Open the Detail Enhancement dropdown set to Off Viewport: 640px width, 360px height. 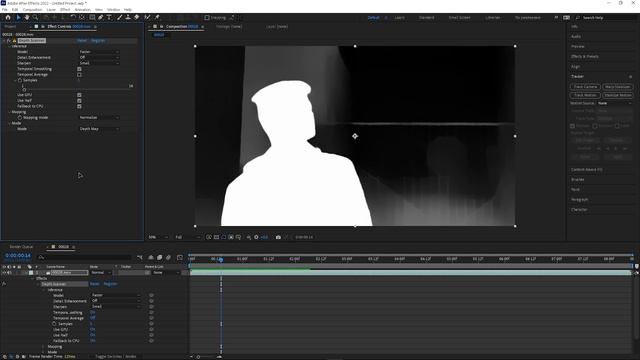click(x=99, y=58)
